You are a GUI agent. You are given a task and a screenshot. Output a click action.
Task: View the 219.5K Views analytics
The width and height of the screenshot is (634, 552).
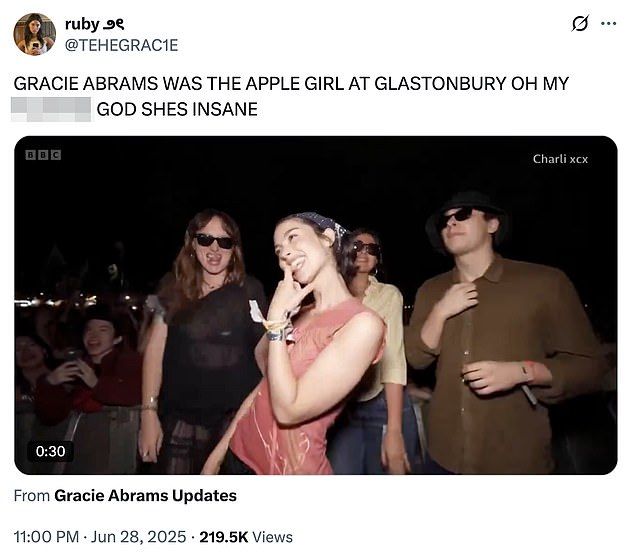246,537
